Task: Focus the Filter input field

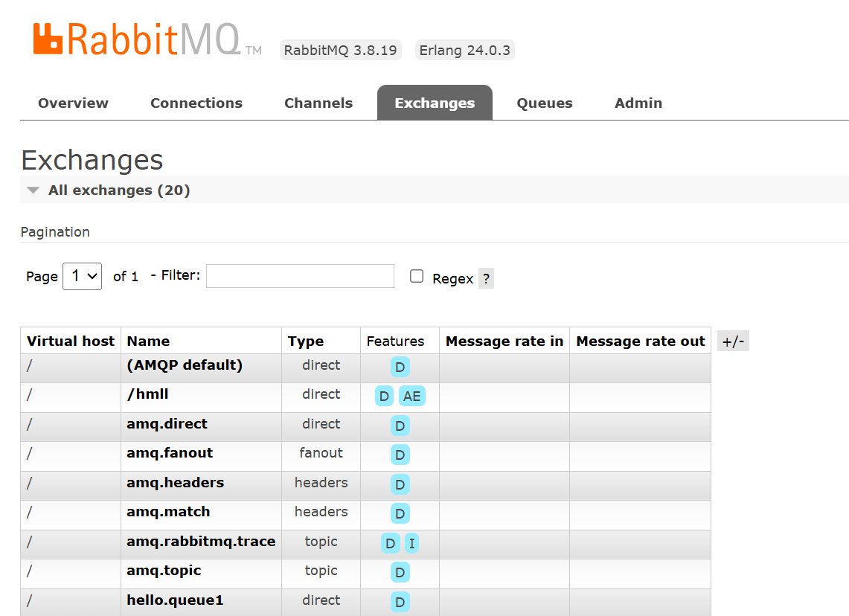Action: (300, 276)
